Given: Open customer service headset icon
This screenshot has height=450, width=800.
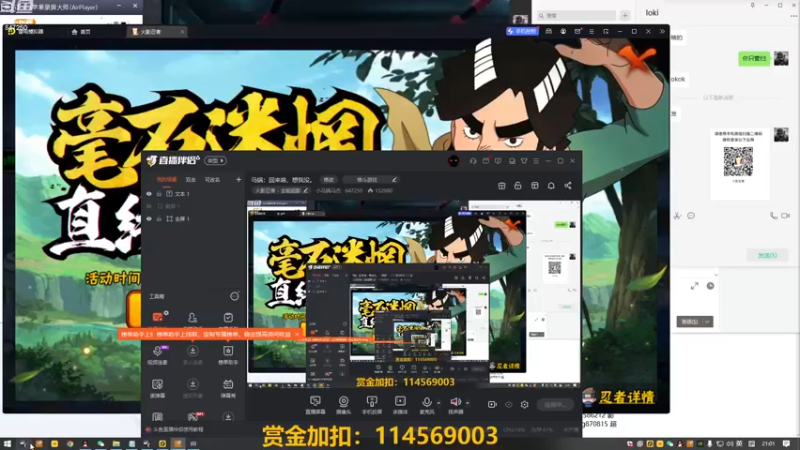Looking at the screenshot, I should [473, 161].
